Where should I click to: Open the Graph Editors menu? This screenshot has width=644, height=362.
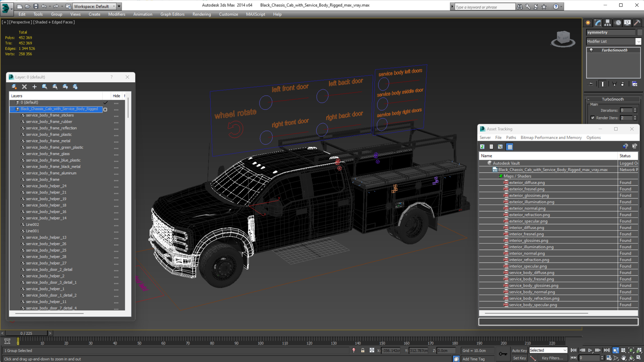(172, 14)
